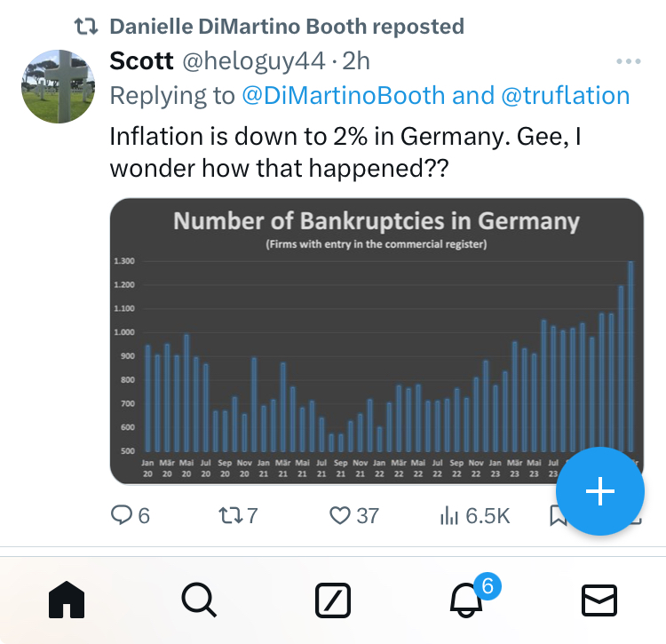The image size is (666, 644).
Task: Go to the Home tab
Action: click(x=66, y=601)
